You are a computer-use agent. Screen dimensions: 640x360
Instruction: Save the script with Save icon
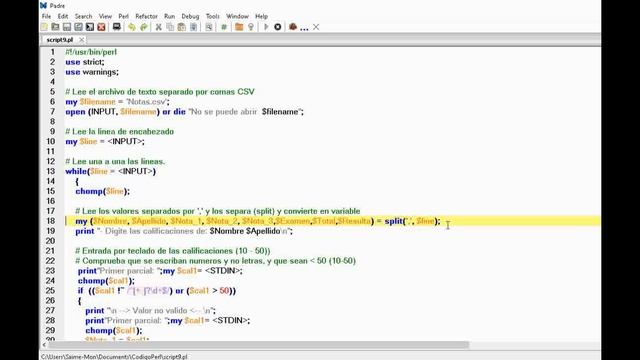(x=67, y=27)
